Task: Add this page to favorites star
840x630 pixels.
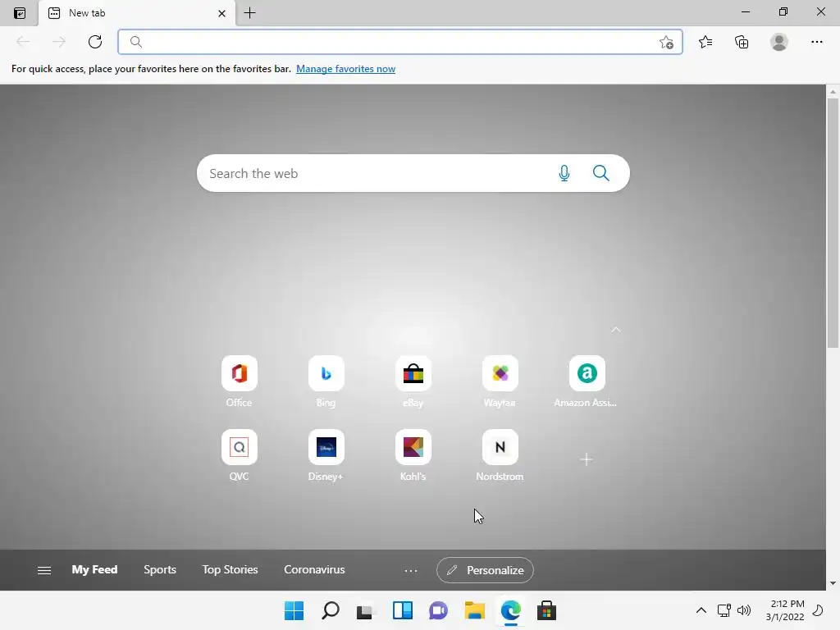Action: pyautogui.click(x=666, y=43)
